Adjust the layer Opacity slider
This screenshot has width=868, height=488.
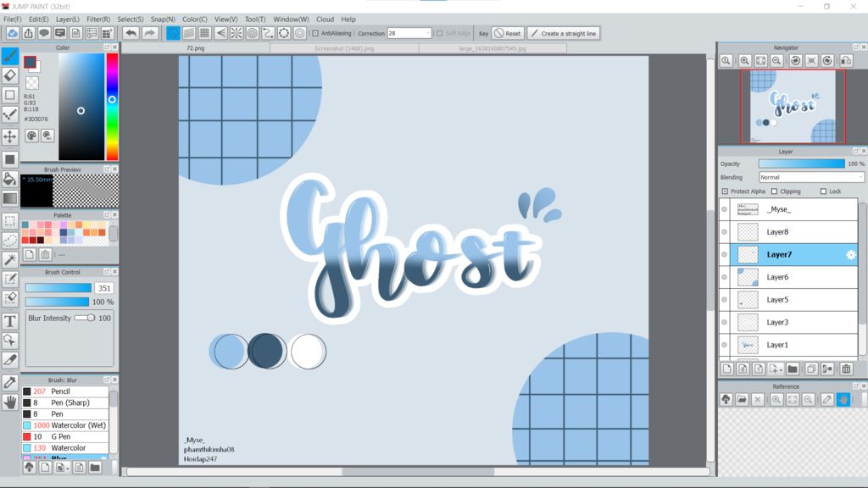pos(802,164)
